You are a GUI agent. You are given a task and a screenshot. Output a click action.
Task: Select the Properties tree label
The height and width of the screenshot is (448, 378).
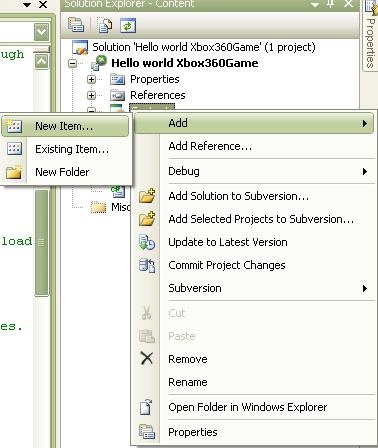(x=155, y=79)
